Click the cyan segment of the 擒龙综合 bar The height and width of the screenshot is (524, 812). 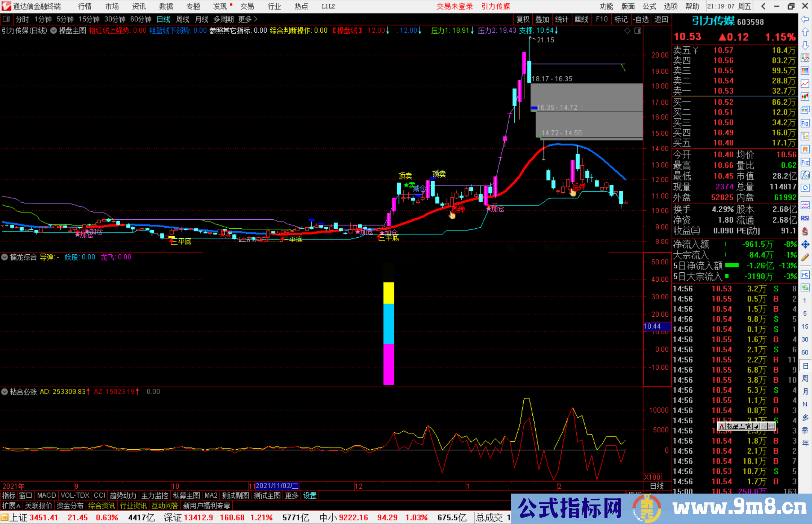(389, 324)
